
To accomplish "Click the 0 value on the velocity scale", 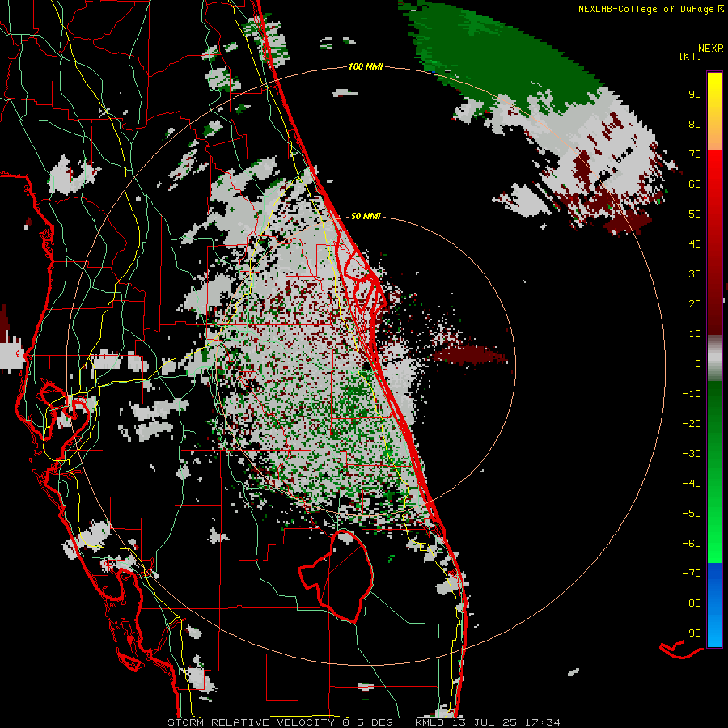I will tap(698, 363).
